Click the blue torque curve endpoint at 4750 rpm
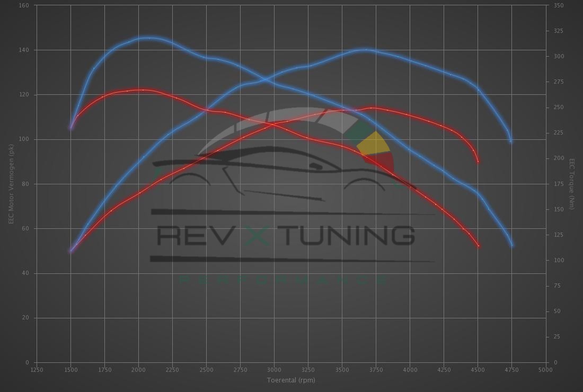 click(x=512, y=245)
